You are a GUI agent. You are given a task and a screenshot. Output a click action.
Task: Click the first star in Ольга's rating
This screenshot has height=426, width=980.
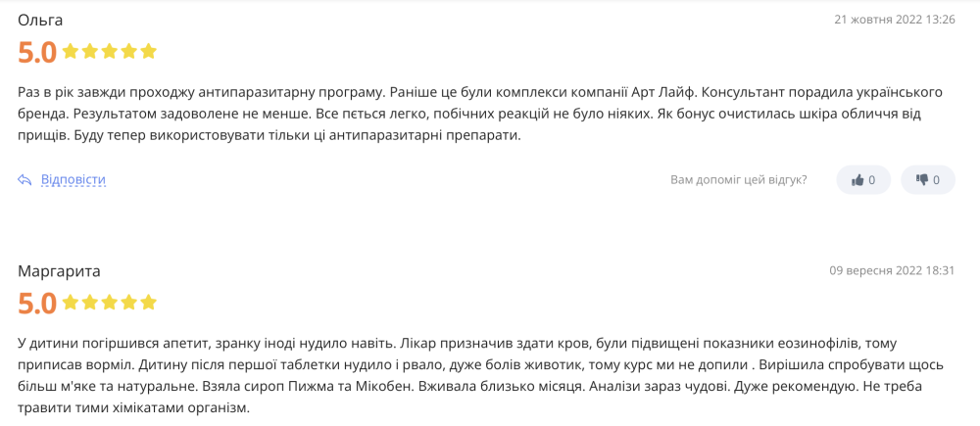70,51
